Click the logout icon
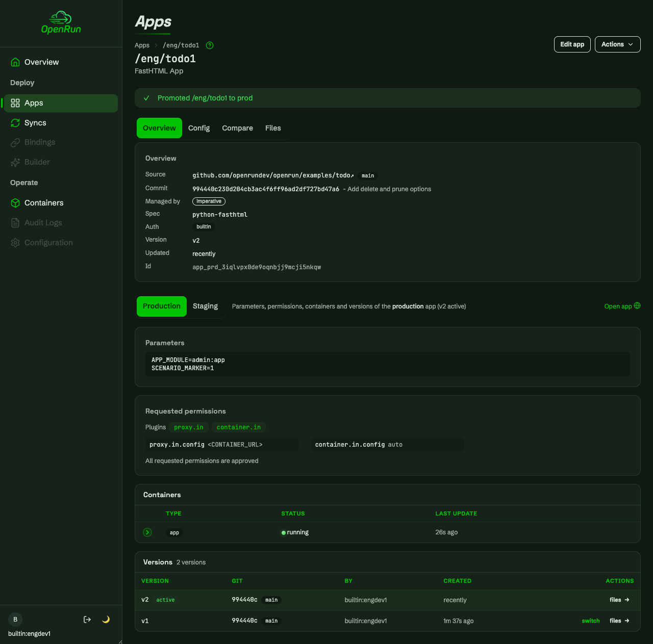 click(x=87, y=620)
